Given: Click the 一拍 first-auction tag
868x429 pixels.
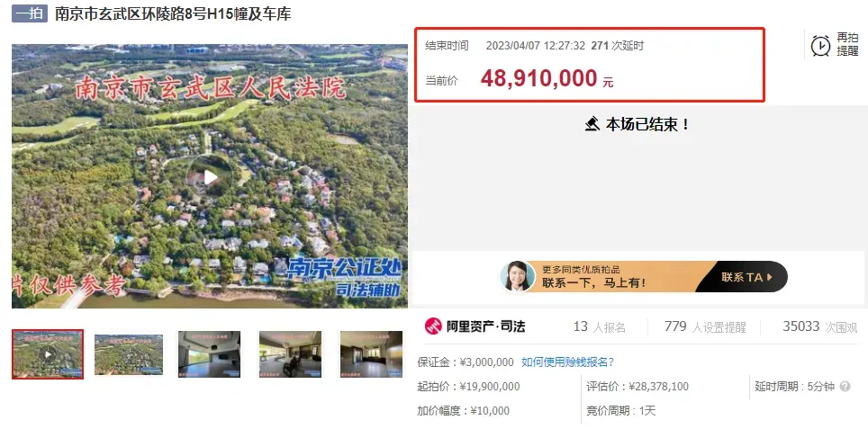Looking at the screenshot, I should [x=30, y=13].
